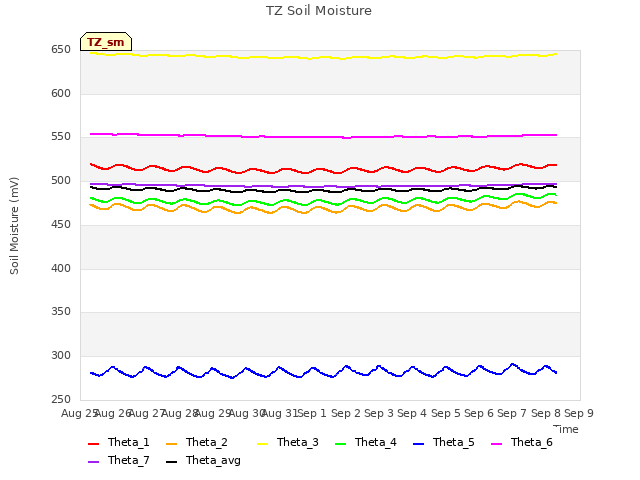This screenshot has width=640, height=480.
Task: Click the blue Theta_5 legend swatch
Action: pos(418,444)
